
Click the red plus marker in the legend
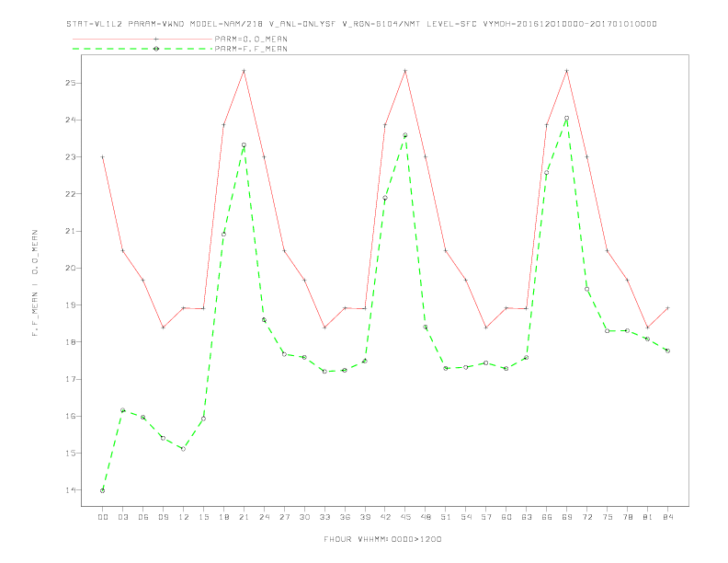coord(156,39)
